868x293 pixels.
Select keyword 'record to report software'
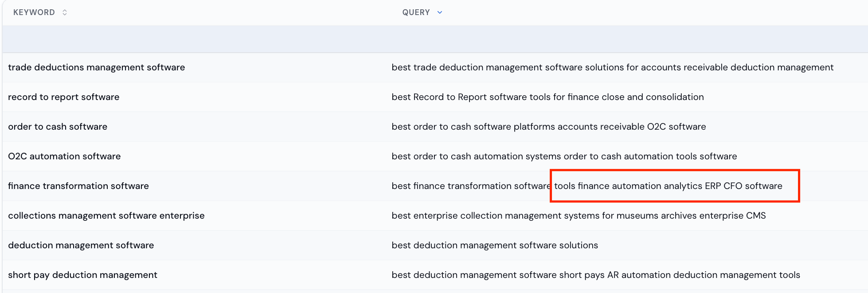point(64,97)
